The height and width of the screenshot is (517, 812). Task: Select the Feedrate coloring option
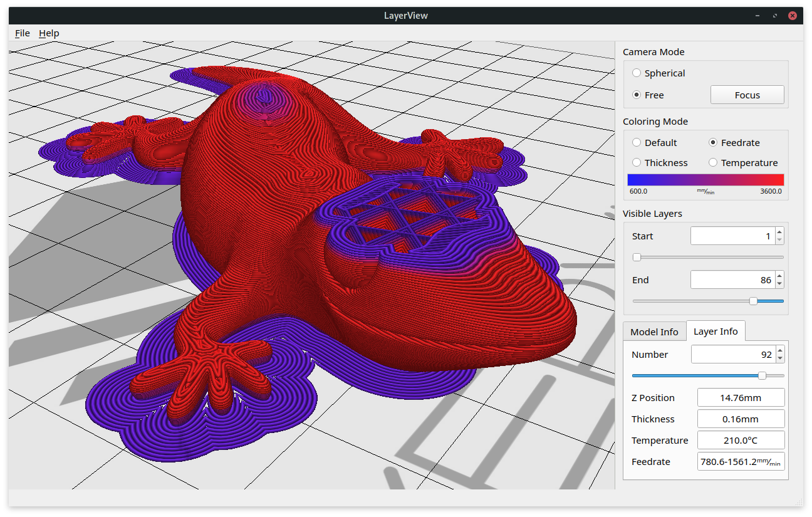click(713, 143)
